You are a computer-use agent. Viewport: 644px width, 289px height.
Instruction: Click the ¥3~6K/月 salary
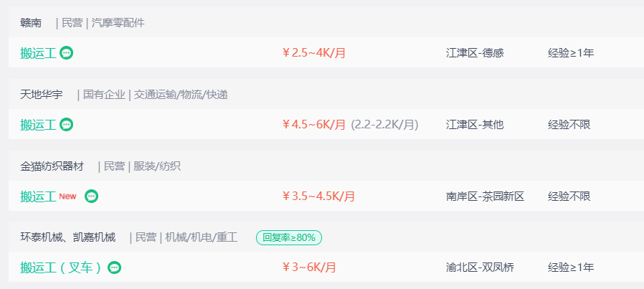pyautogui.click(x=309, y=267)
